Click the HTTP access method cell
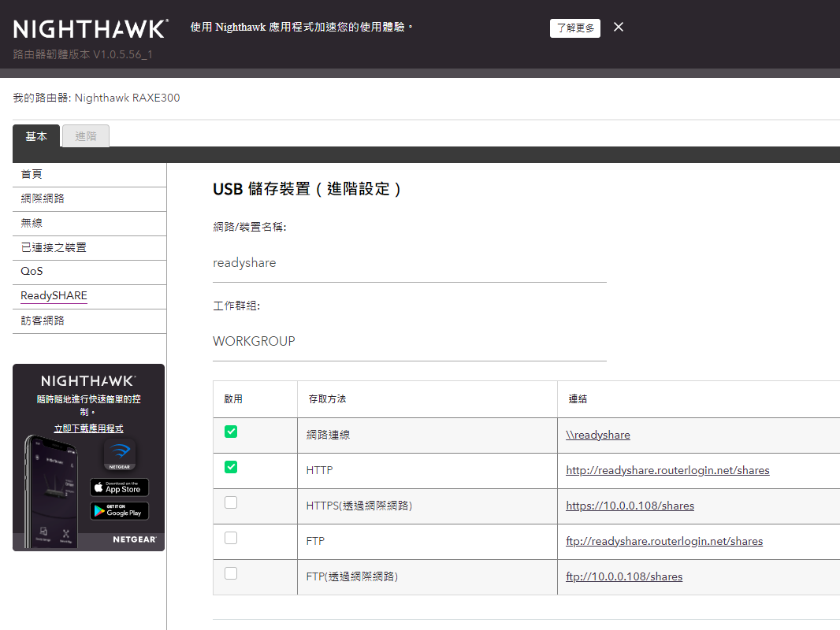The image size is (840, 630). pyautogui.click(x=427, y=470)
